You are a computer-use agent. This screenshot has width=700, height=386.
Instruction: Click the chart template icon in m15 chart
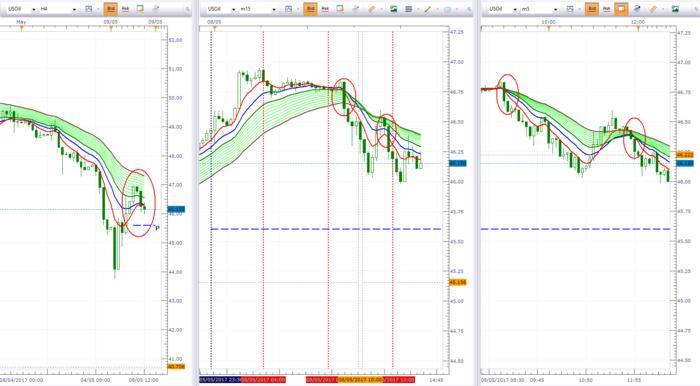tap(288, 9)
